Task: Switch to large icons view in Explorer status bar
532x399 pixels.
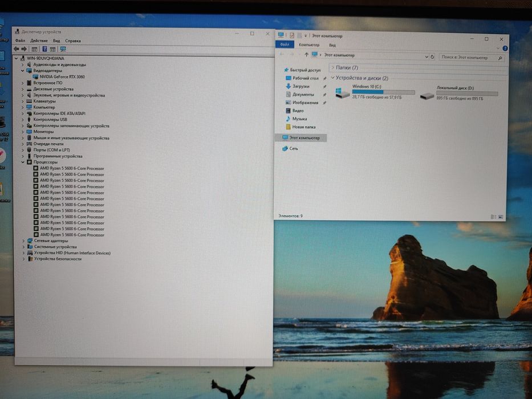Action: (501, 217)
